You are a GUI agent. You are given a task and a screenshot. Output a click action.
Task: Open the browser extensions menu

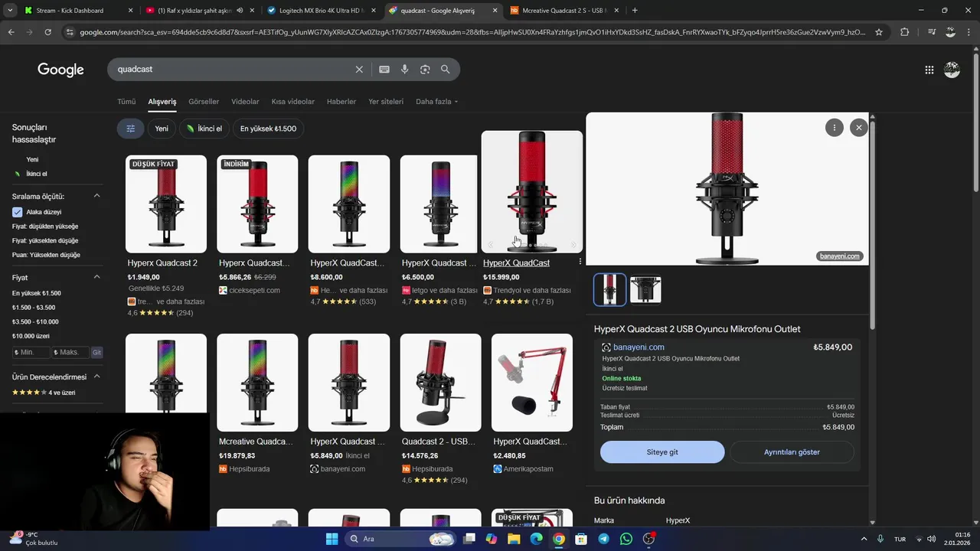click(905, 32)
